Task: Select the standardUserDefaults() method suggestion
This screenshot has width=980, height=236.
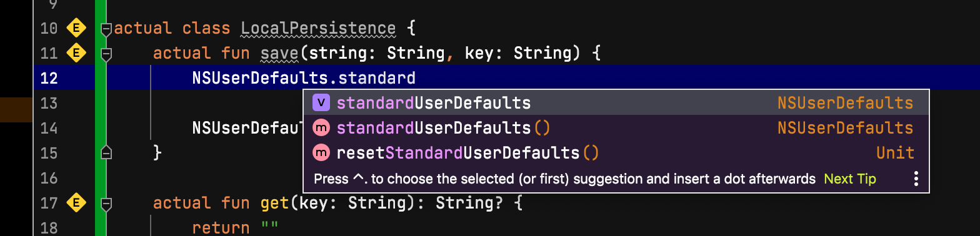Action: (x=616, y=128)
